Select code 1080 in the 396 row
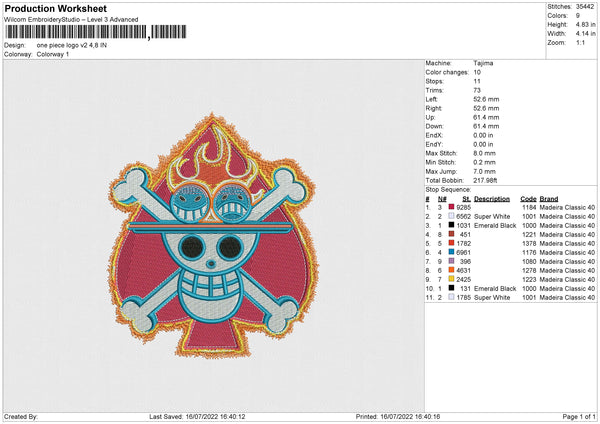Screen dimensions: 600x424 coord(529,261)
